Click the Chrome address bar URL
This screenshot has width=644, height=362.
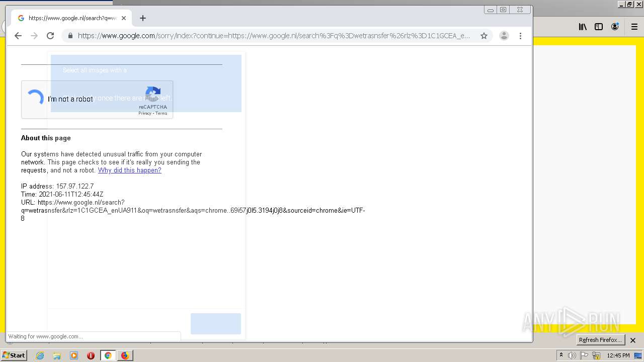coord(274,36)
